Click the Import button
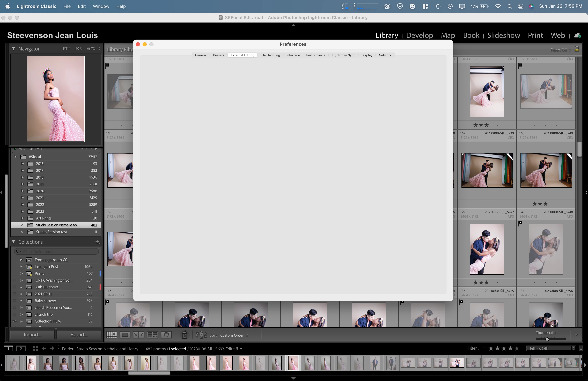588x381 pixels. coord(32,335)
